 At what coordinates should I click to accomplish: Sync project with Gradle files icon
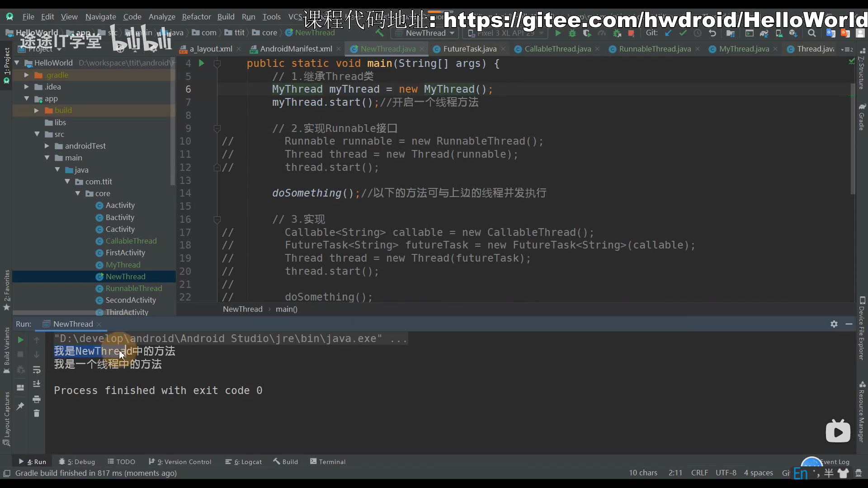pos(764,33)
